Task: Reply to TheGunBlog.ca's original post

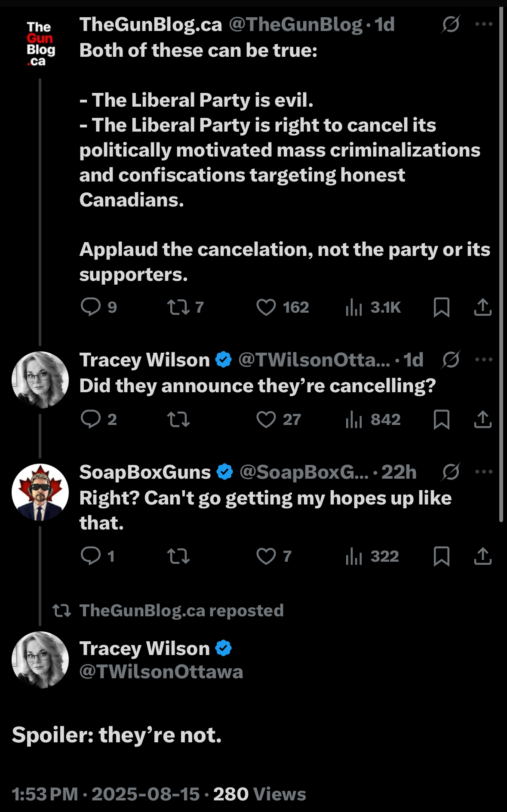Action: 91,307
